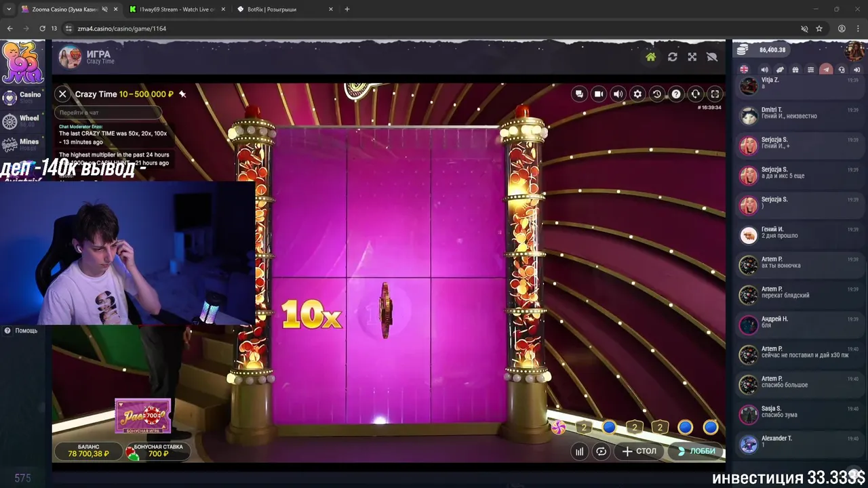The image size is (868, 488).
Task: Open browser profile icon
Action: pyautogui.click(x=842, y=28)
